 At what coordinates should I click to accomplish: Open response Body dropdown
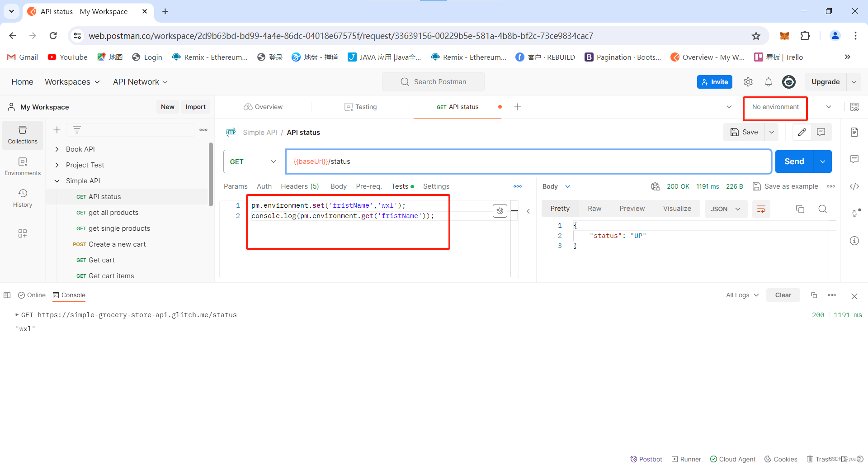(557, 186)
